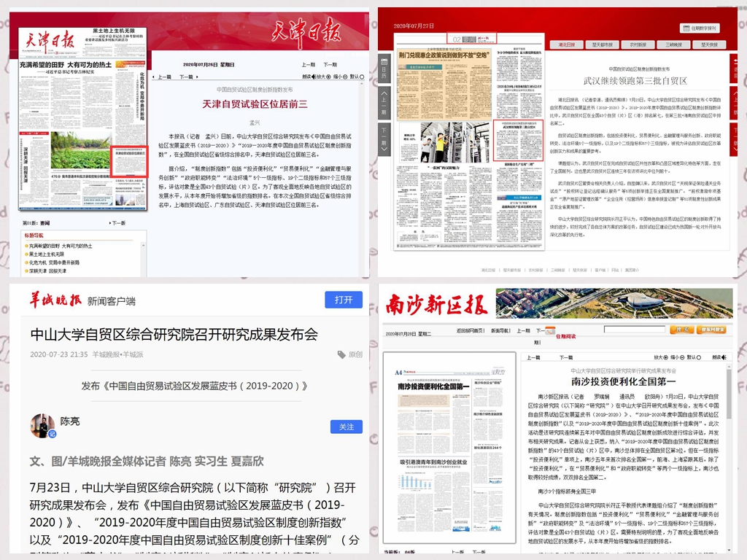747x560 pixels.
Task: Open author 陈亮 avatar
Action: (42, 425)
